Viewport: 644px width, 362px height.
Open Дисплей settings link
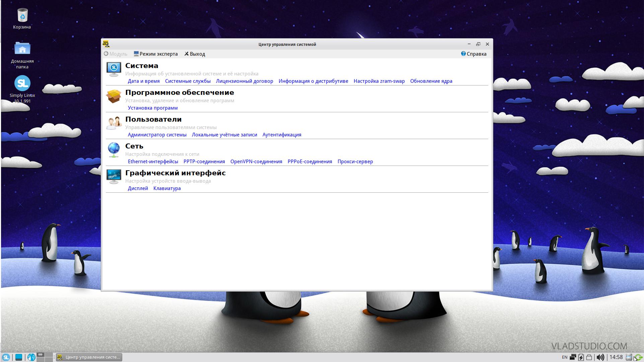pyautogui.click(x=138, y=188)
